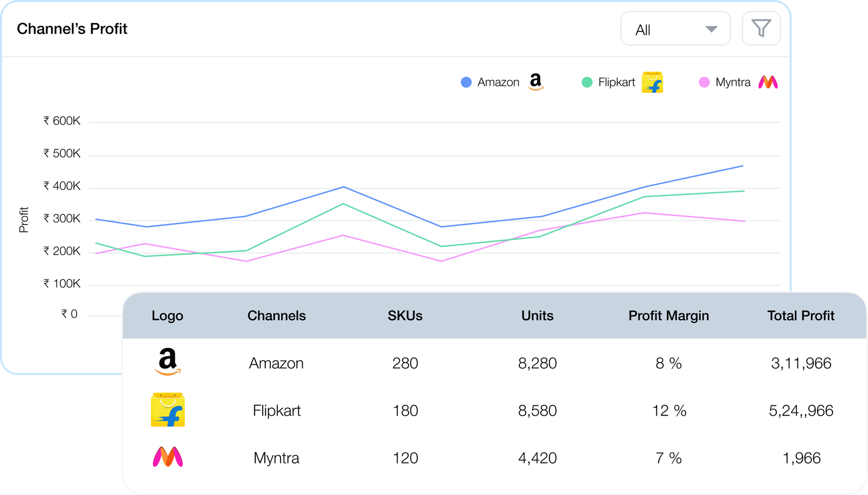Sort by the SKUs column header
The image size is (868, 495).
click(405, 315)
